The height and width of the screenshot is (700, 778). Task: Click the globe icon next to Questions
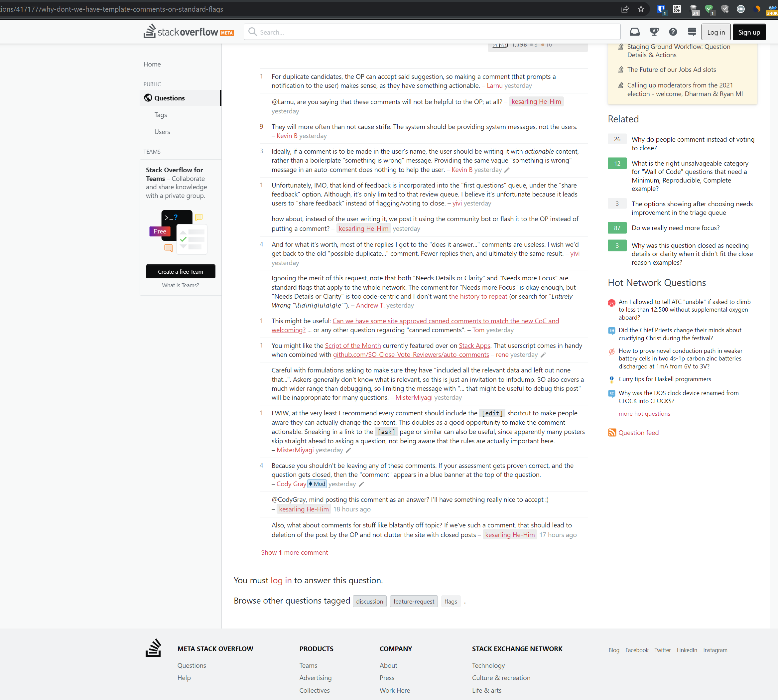pyautogui.click(x=148, y=98)
